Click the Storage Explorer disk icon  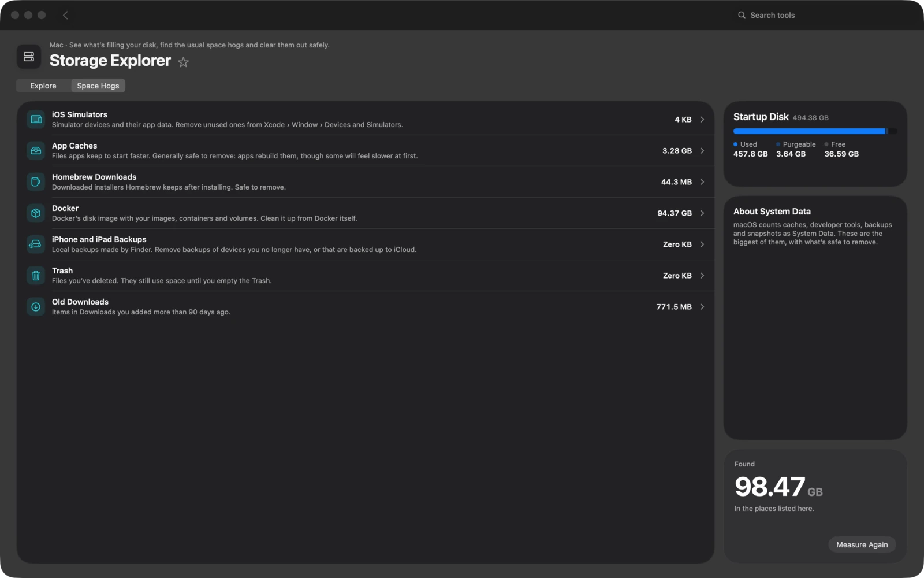29,57
